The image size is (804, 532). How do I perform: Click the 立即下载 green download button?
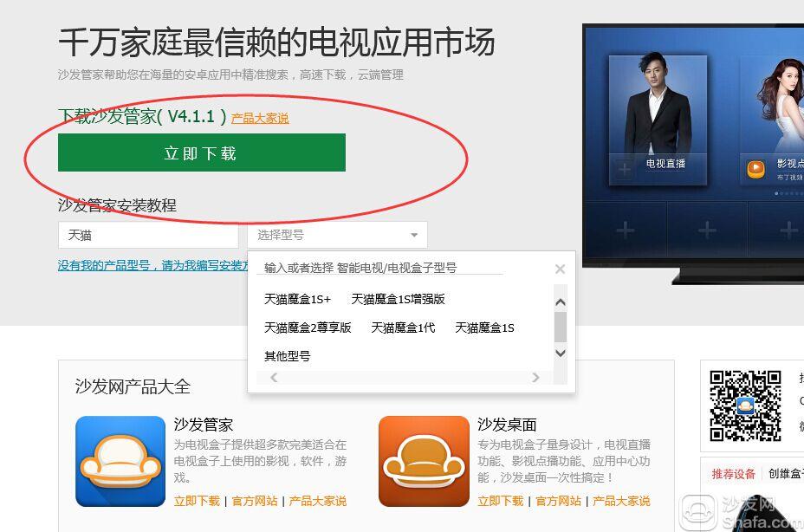point(202,152)
